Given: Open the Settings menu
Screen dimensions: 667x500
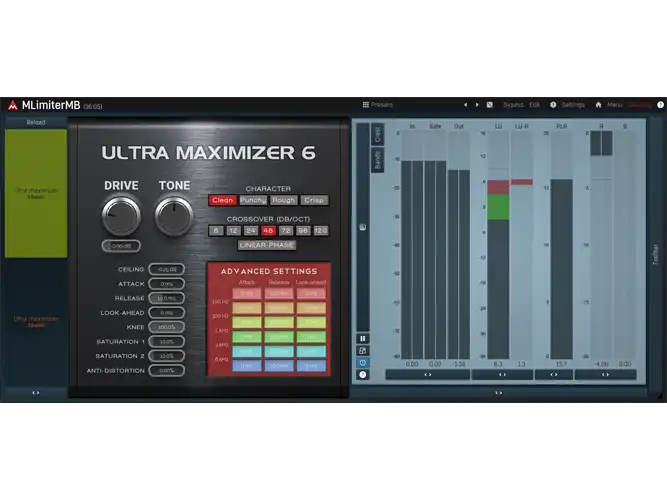Looking at the screenshot, I should click(x=573, y=105).
